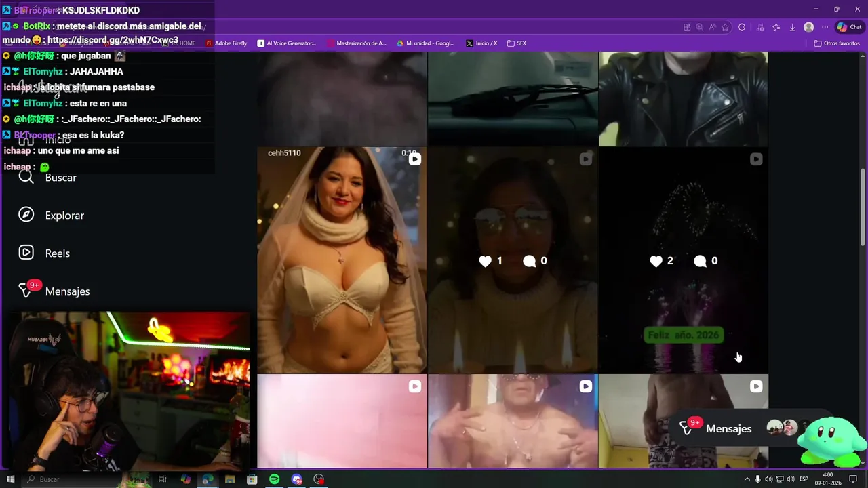The image size is (868, 488).
Task: Click the Reels play-square icon
Action: click(x=26, y=253)
